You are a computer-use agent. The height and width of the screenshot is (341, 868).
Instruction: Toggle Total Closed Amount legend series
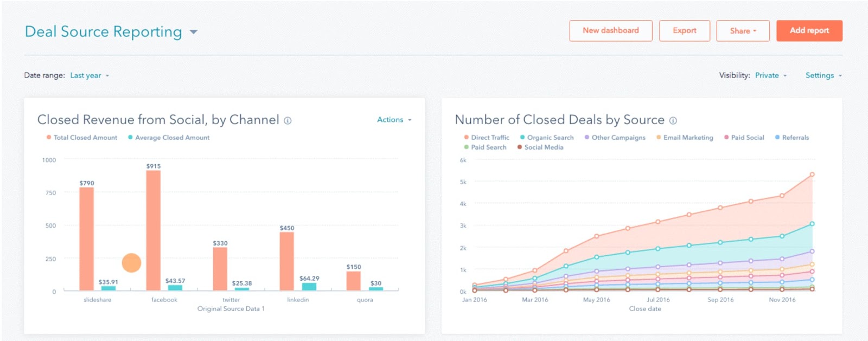point(85,138)
